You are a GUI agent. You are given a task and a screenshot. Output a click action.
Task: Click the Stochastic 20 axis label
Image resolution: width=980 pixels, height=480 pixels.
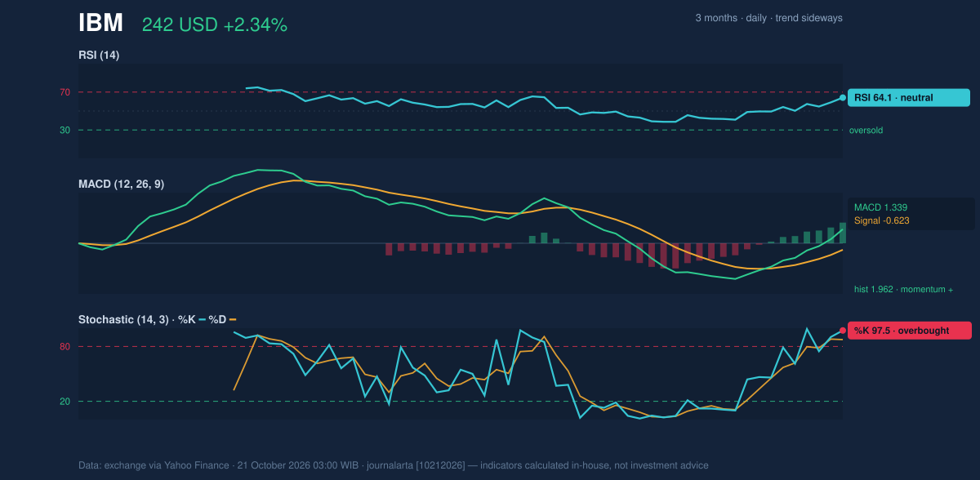coord(65,402)
